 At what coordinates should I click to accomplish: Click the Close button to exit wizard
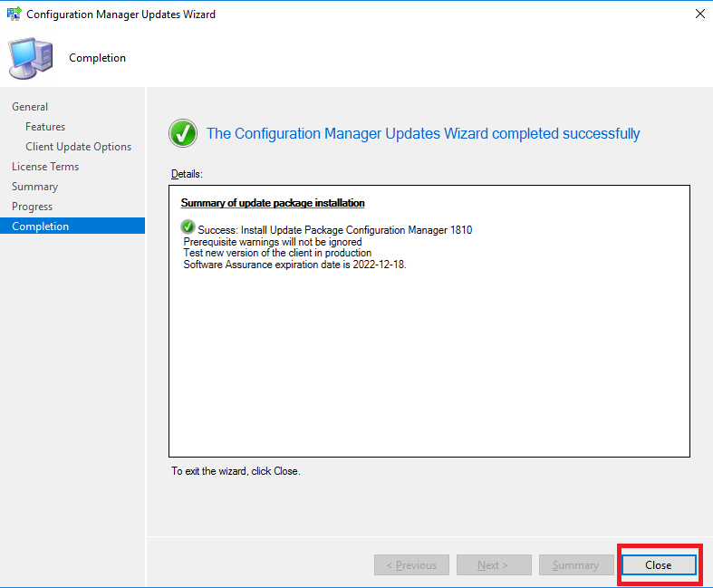(659, 564)
